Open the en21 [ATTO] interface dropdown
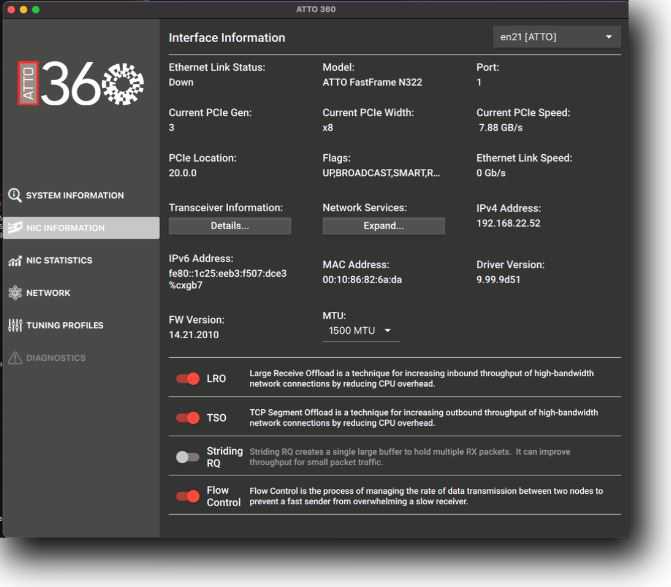671x587 pixels. 557,37
